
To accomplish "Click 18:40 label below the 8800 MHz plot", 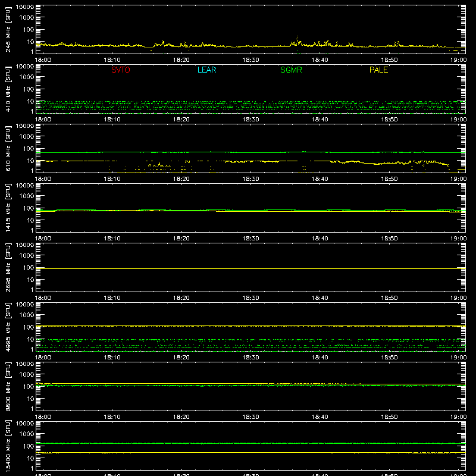I will coord(320,417).
